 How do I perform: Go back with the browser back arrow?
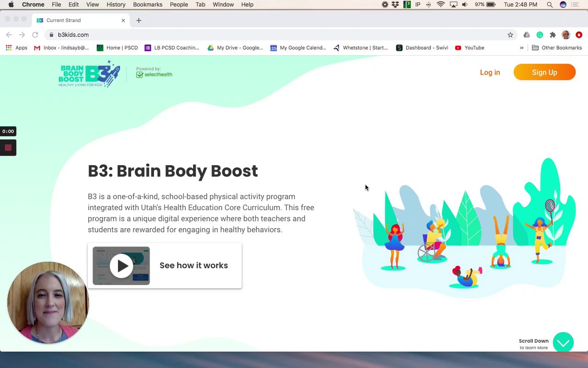point(9,34)
